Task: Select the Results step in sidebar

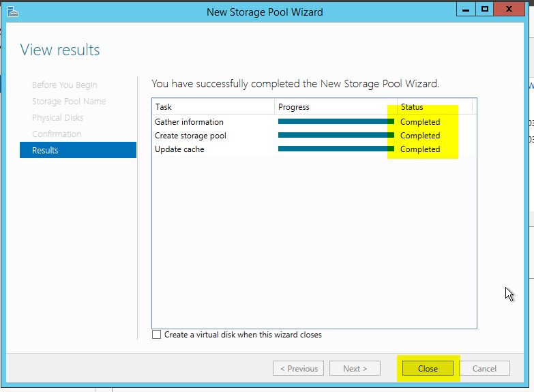Action: tap(78, 150)
